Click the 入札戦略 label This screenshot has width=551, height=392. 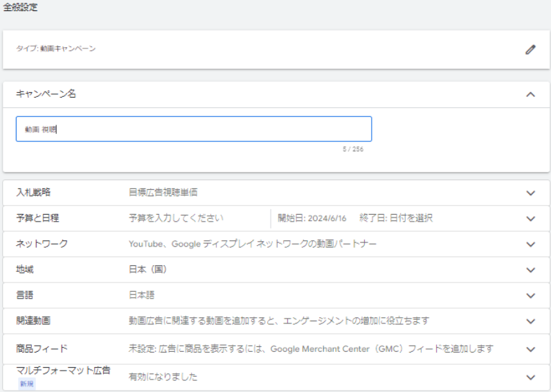(33, 193)
